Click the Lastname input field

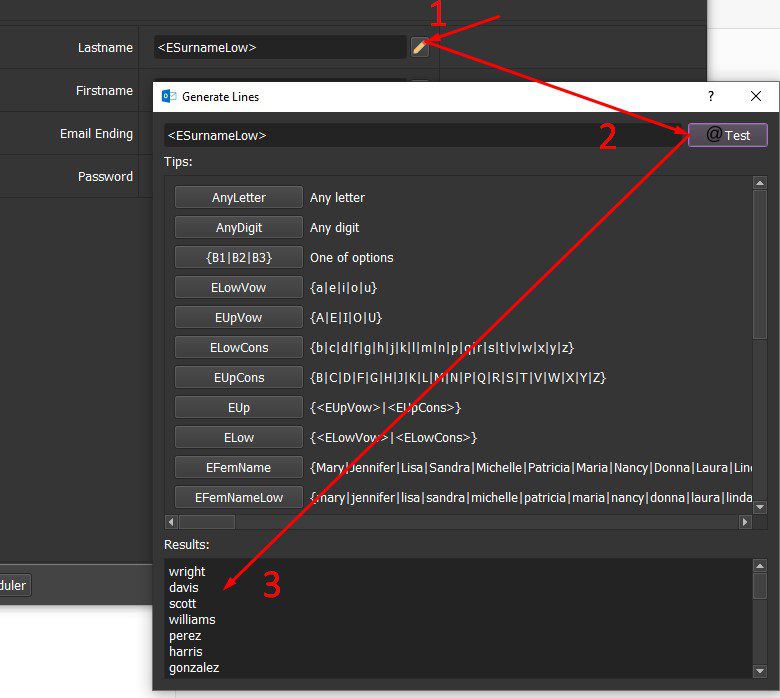tap(280, 47)
